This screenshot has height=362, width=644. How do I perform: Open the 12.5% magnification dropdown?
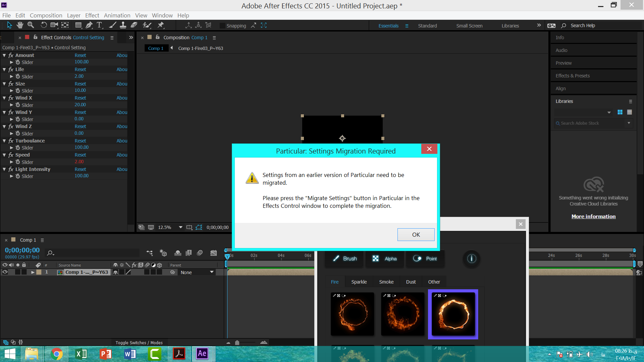pyautogui.click(x=180, y=227)
